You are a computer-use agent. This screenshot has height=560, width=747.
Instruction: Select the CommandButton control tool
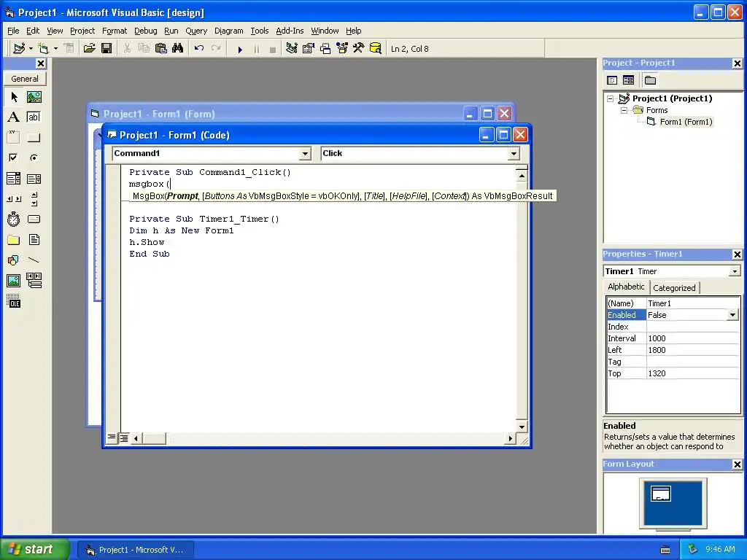click(34, 138)
